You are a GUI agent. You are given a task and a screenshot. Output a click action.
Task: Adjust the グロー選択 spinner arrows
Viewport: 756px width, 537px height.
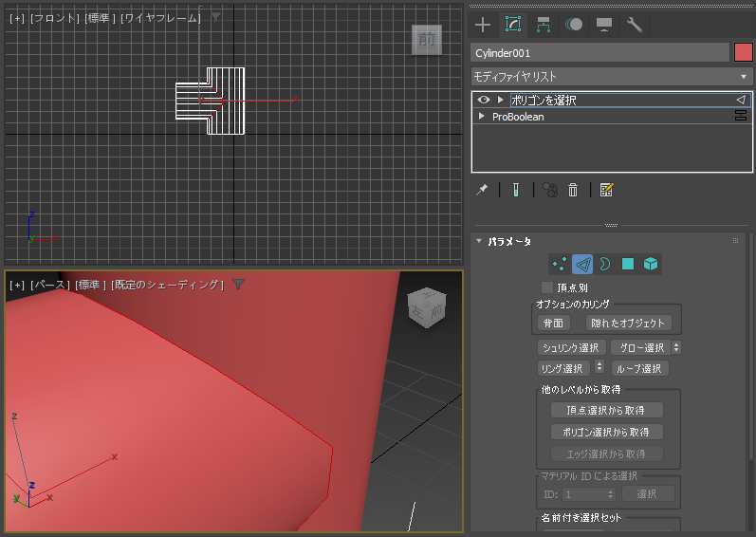676,347
